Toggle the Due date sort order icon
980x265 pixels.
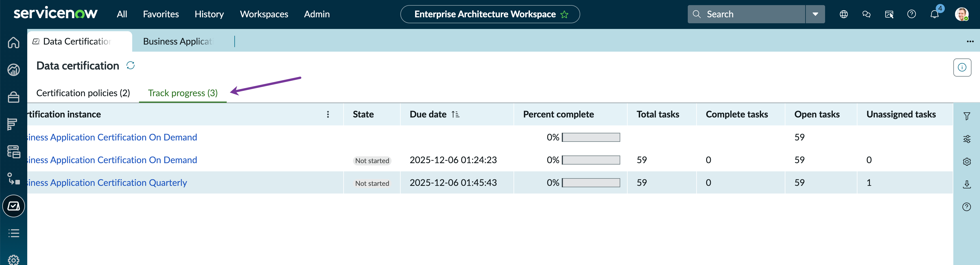coord(455,114)
